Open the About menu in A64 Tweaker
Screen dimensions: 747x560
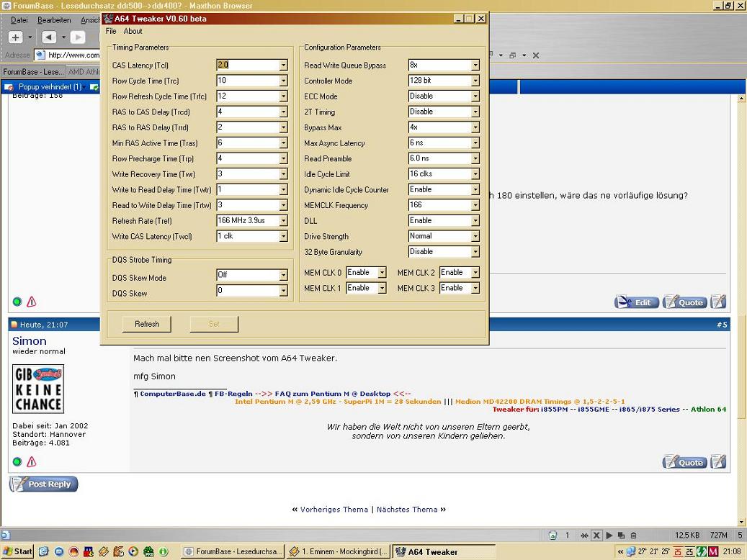click(x=133, y=31)
